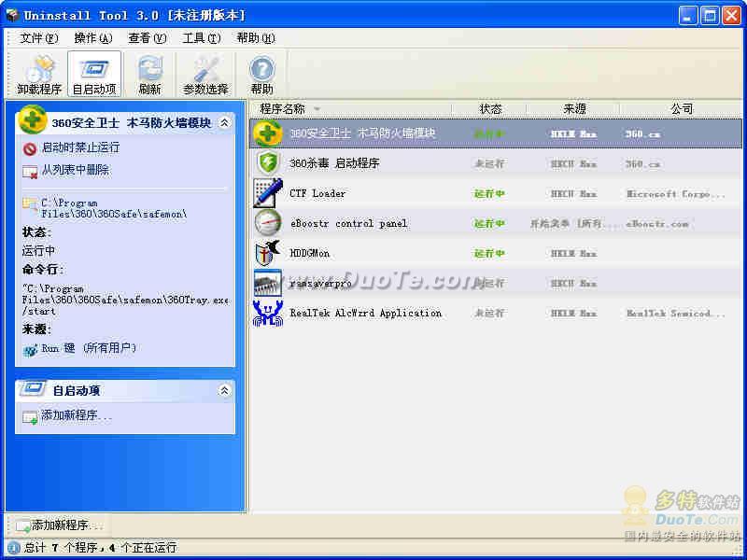Open the 工具(T) menu

tap(202, 38)
